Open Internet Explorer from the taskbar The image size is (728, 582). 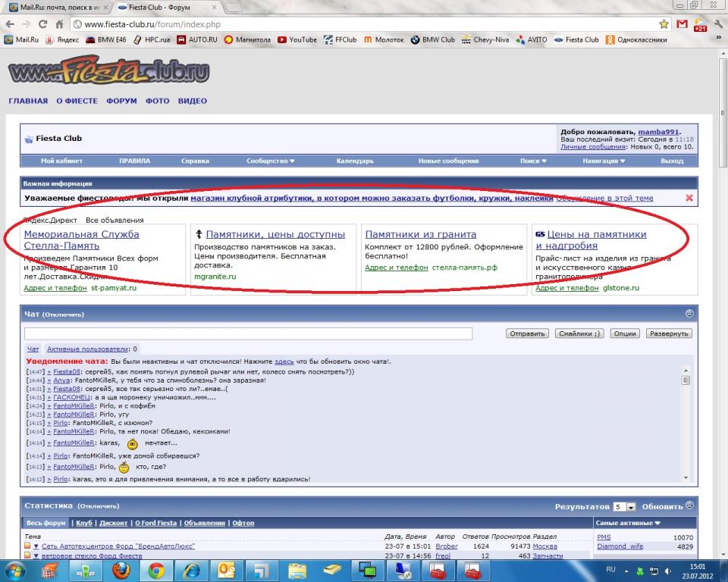(x=193, y=570)
